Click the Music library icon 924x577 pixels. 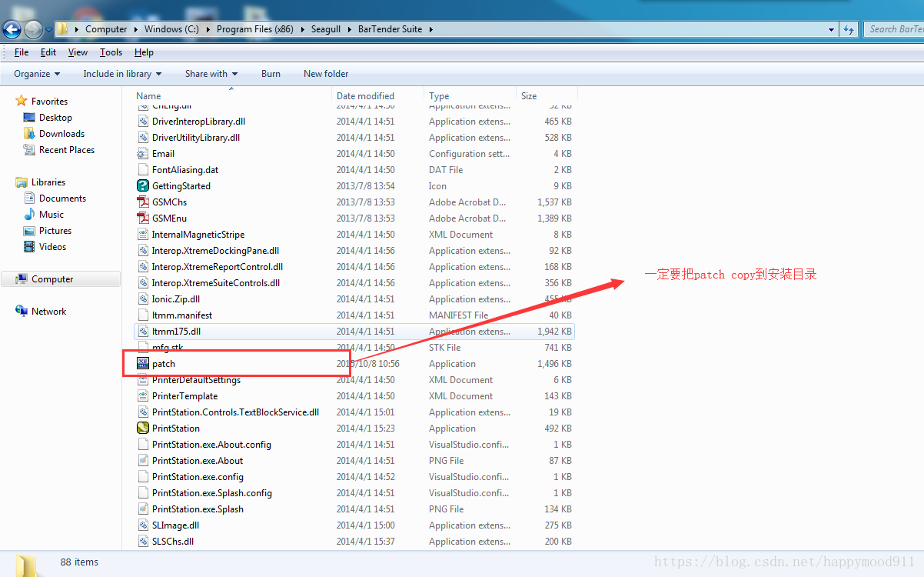29,215
